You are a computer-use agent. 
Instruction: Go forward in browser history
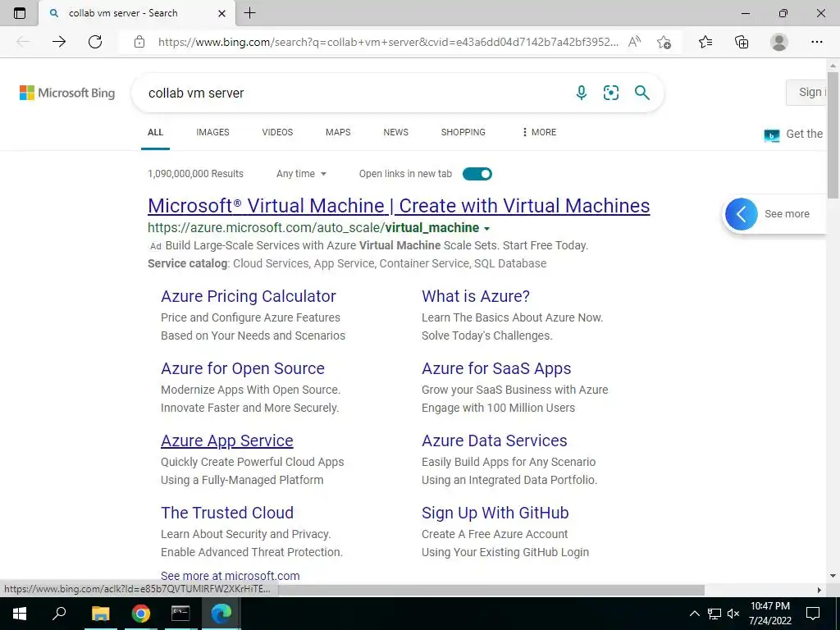tap(59, 42)
